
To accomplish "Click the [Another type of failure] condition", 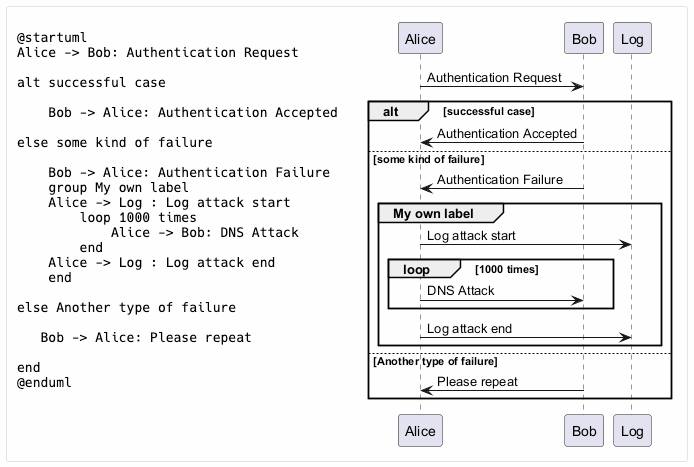I will [435, 361].
